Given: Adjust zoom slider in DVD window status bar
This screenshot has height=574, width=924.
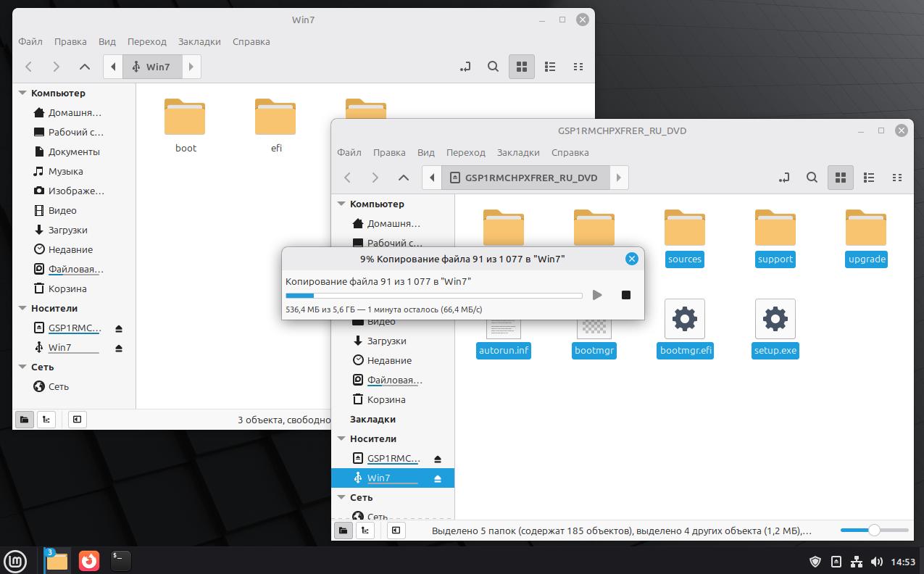Looking at the screenshot, I should tap(873, 531).
